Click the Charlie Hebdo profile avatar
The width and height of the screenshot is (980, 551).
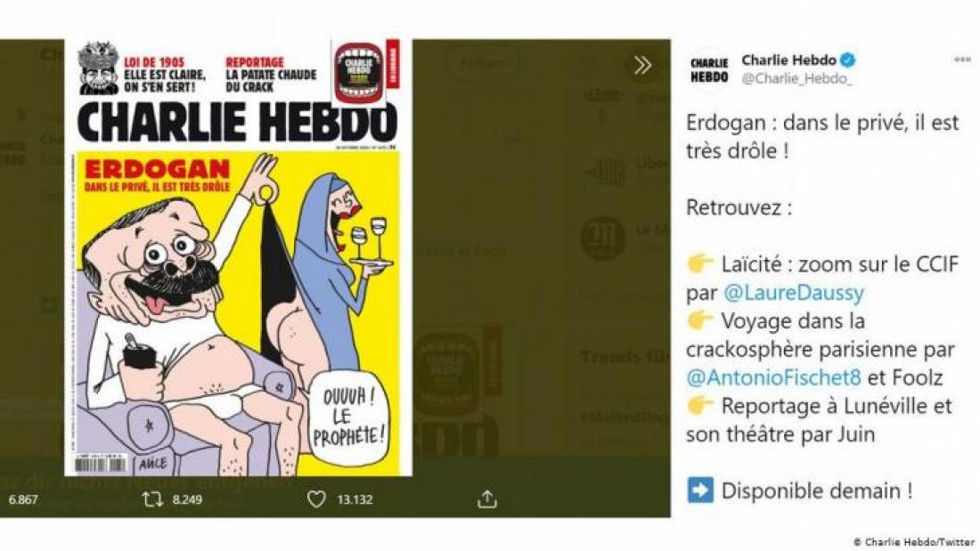[709, 69]
